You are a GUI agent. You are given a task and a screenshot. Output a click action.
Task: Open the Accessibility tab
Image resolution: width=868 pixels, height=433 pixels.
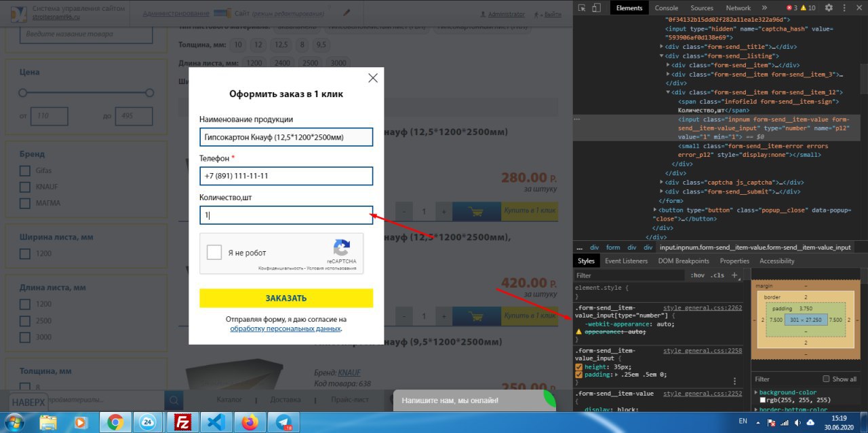coord(777,261)
